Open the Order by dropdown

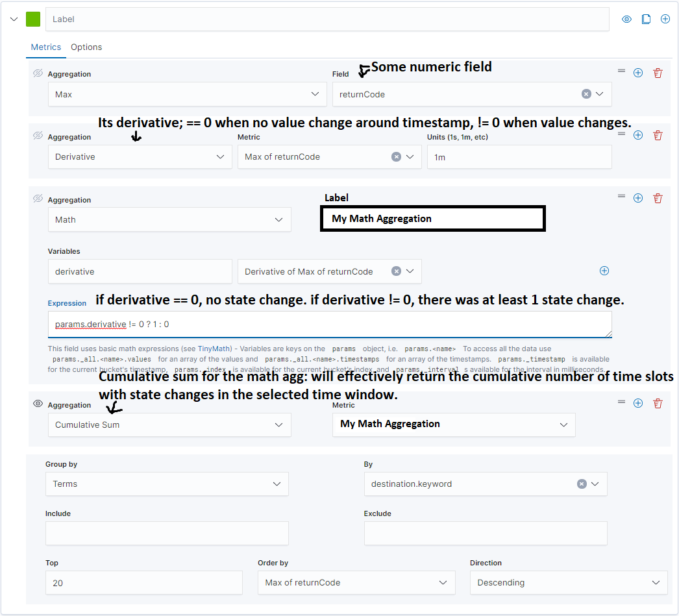(x=356, y=582)
